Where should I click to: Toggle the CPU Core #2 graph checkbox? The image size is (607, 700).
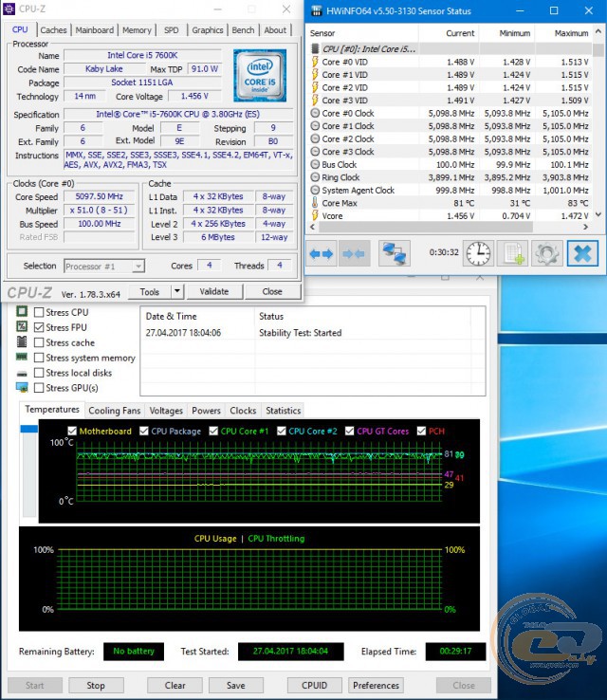click(x=281, y=431)
